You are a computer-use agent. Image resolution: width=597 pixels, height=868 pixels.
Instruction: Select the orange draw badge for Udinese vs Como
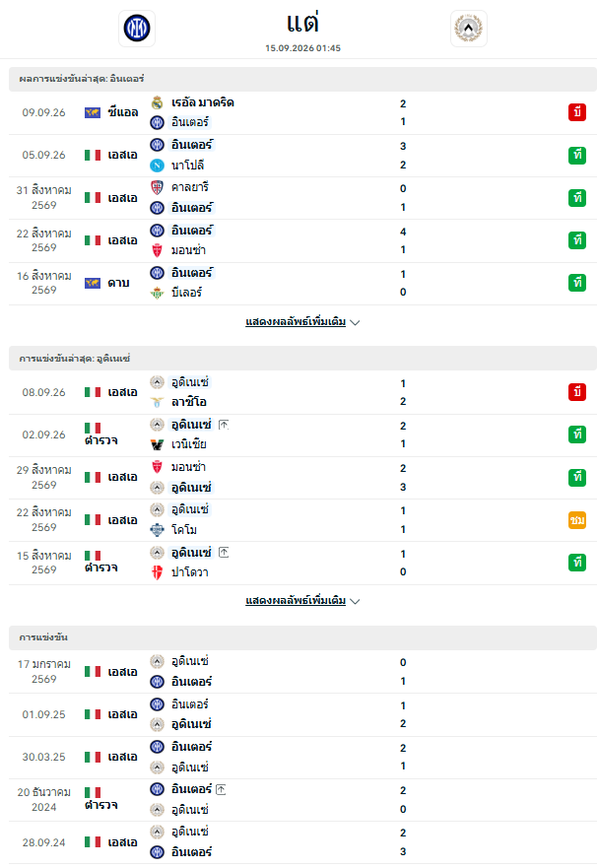(577, 520)
